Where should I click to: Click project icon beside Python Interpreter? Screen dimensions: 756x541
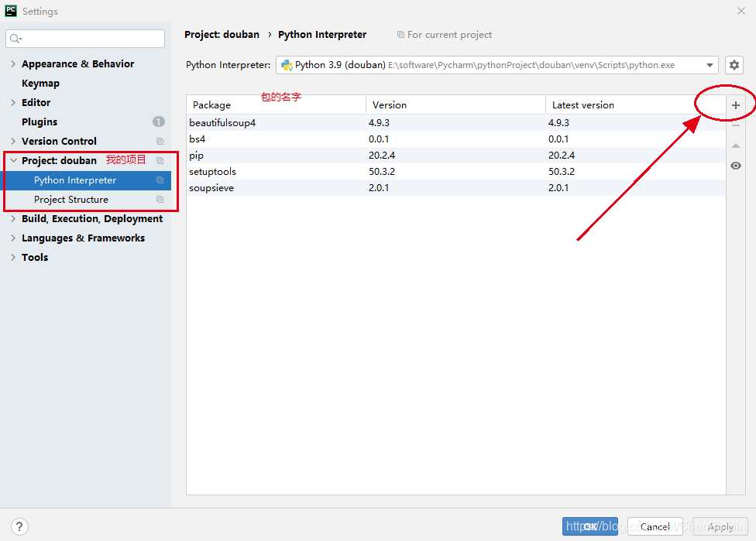click(x=160, y=180)
